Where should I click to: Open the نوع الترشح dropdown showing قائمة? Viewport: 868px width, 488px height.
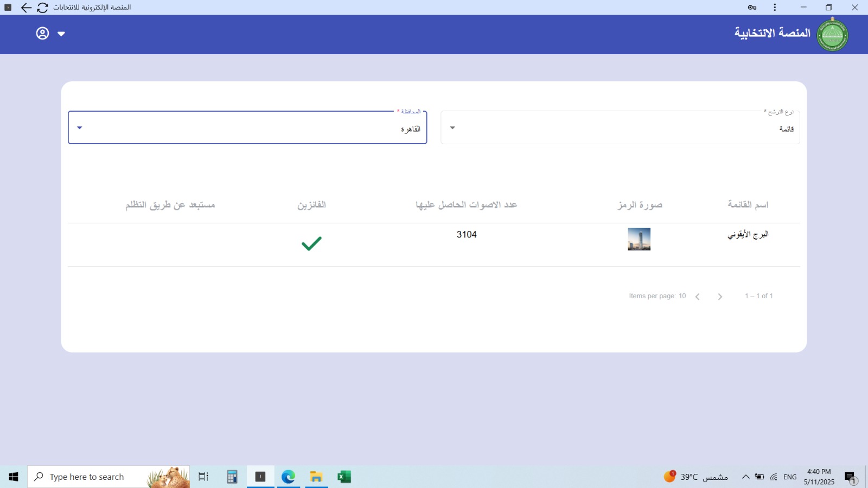click(620, 128)
